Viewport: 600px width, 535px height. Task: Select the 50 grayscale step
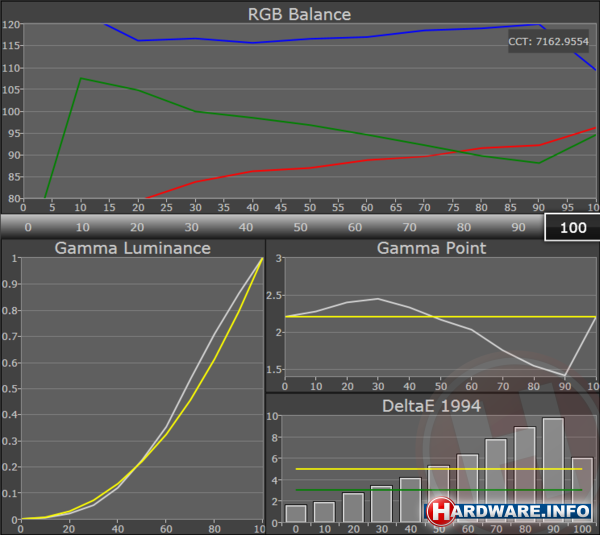pos(300,227)
